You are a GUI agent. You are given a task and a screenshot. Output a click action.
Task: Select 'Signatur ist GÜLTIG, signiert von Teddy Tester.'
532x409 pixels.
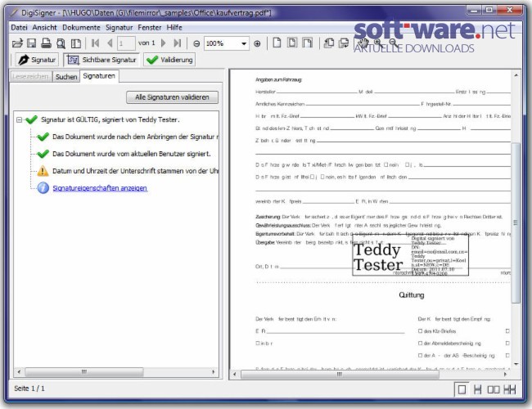110,119
